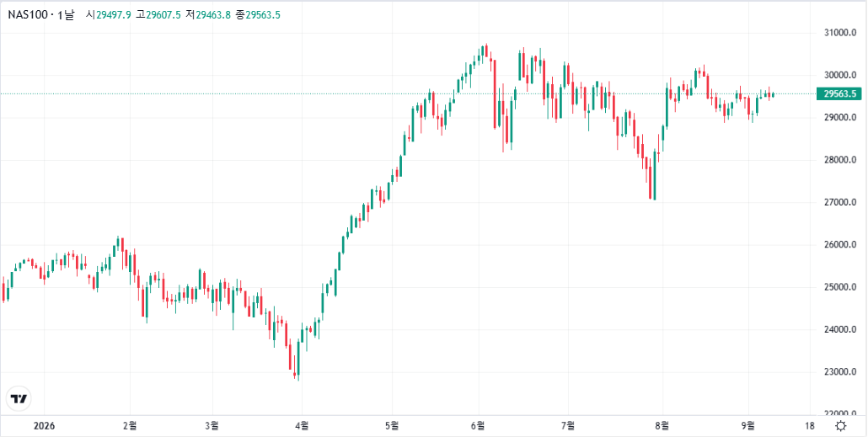Click the 27000.0 price axis label

839,203
